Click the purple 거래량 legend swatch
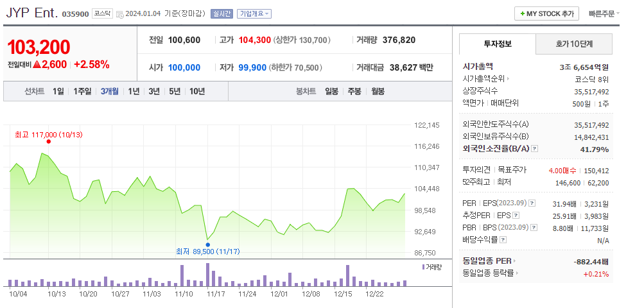This screenshot has height=308, width=644. (x=423, y=267)
